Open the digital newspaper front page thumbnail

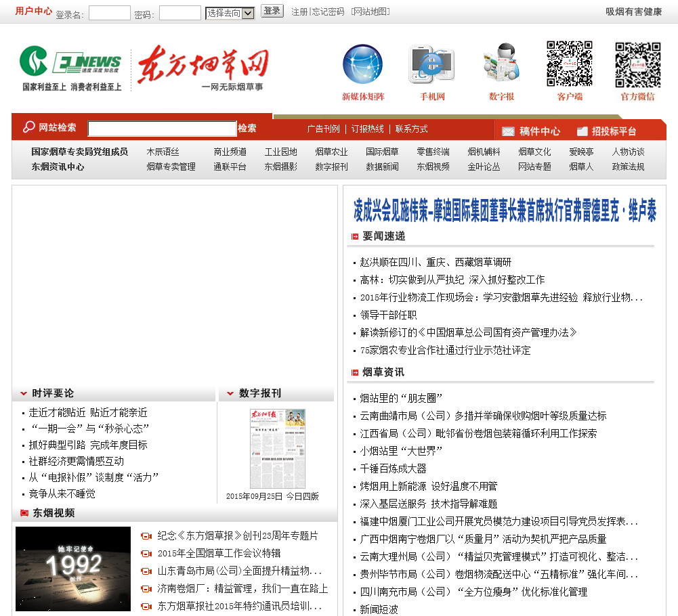click(x=278, y=449)
